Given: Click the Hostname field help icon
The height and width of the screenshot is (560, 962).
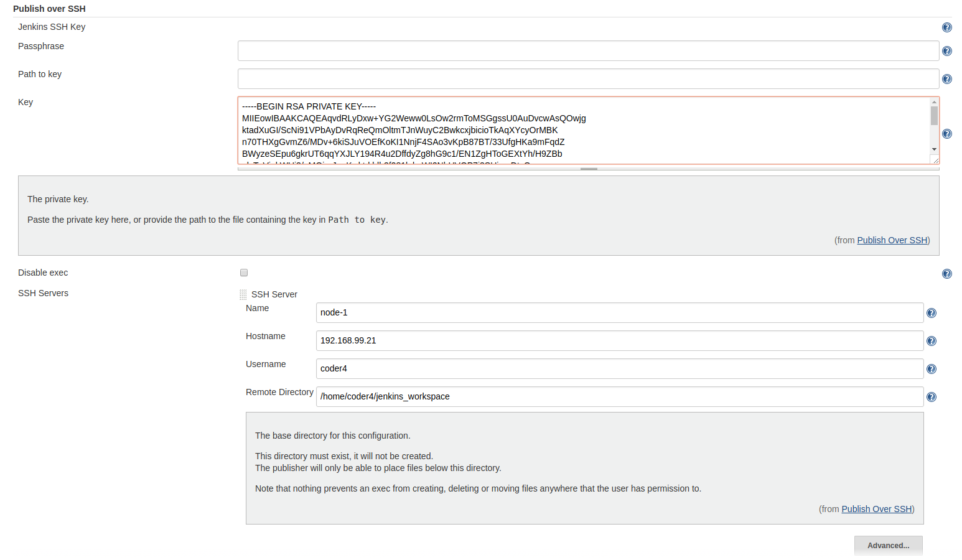Looking at the screenshot, I should (931, 341).
